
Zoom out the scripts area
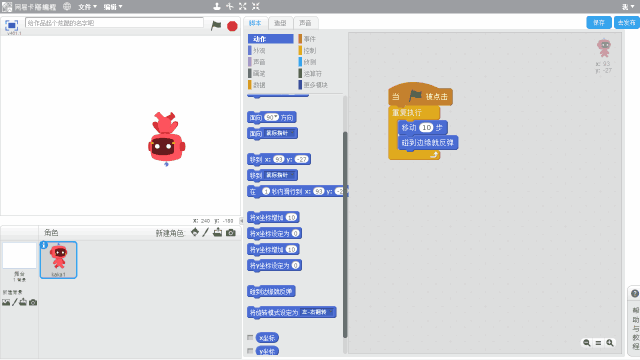(587, 343)
